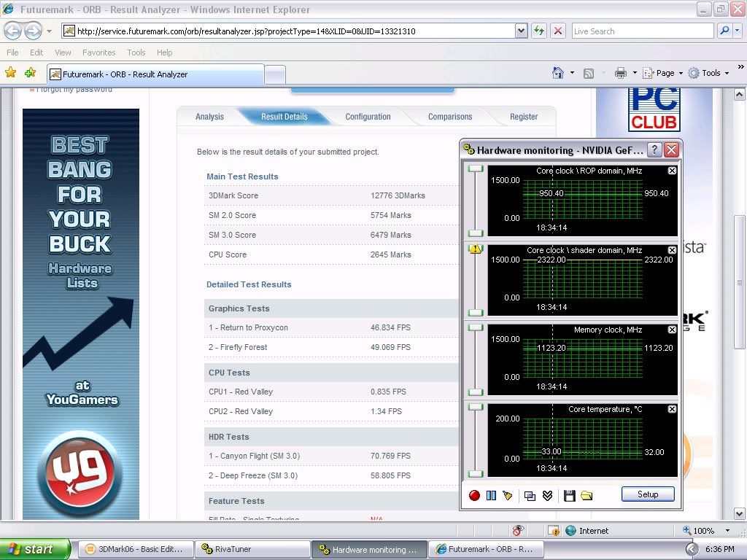
Task: Click the overlapping windows icon in Hardware monitoring
Action: click(x=530, y=496)
